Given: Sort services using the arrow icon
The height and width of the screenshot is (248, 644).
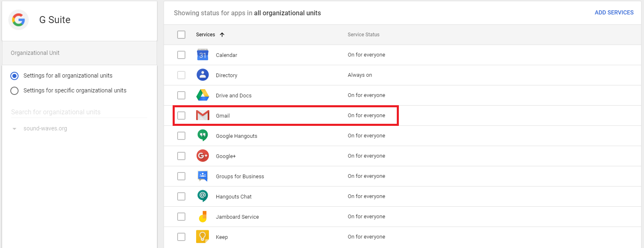Looking at the screenshot, I should click(222, 35).
